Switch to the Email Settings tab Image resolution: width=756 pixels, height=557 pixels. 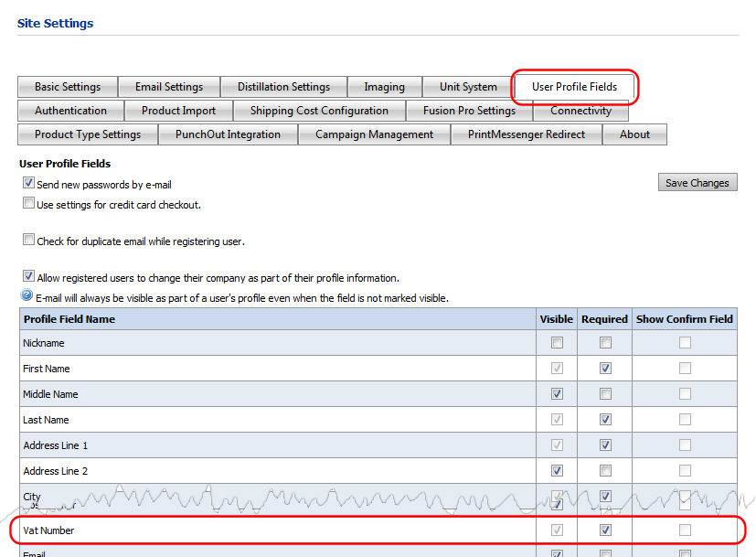coord(169,87)
